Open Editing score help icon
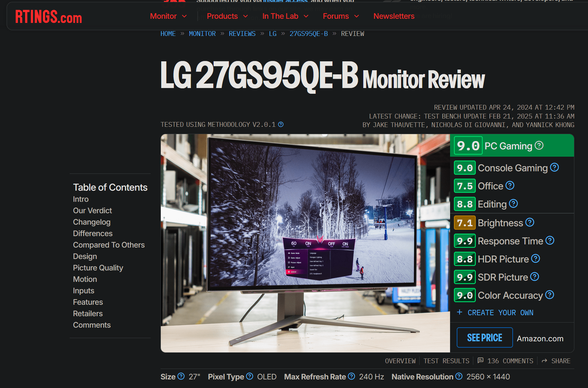Screen dimensions: 588x388 coord(513,203)
